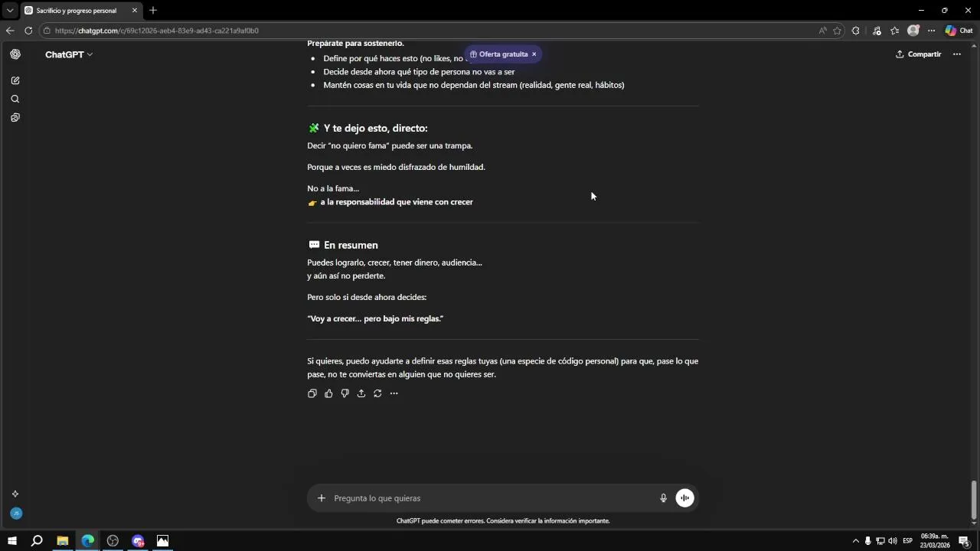The width and height of the screenshot is (980, 551).
Task: Click the ChatGPT logo in the sidebar
Action: 15,54
